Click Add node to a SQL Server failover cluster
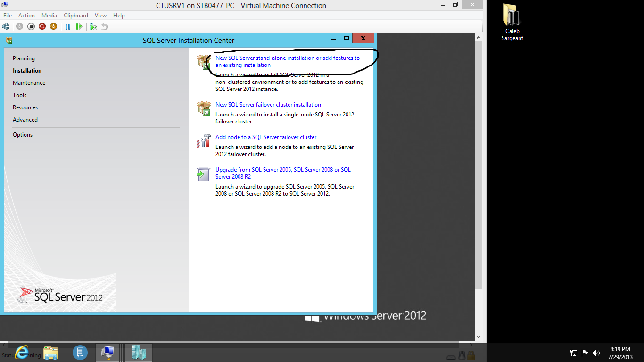Screen dimensions: 644x362 coord(266,137)
